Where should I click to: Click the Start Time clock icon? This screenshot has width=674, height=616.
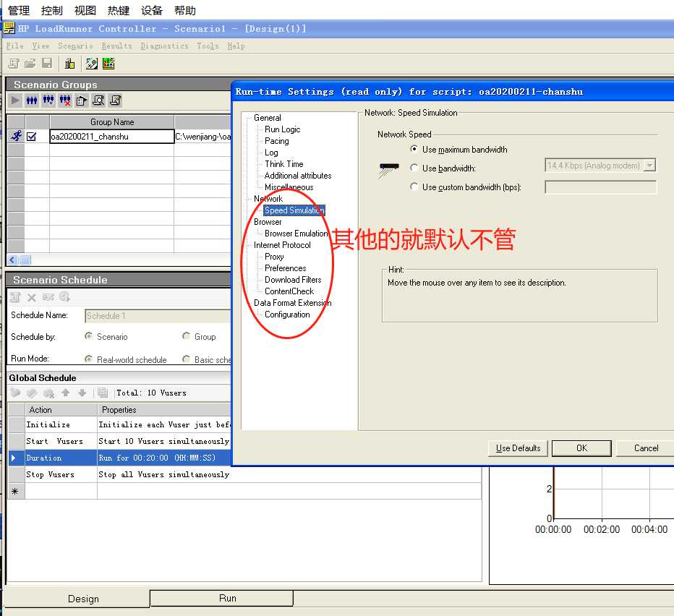[64, 296]
